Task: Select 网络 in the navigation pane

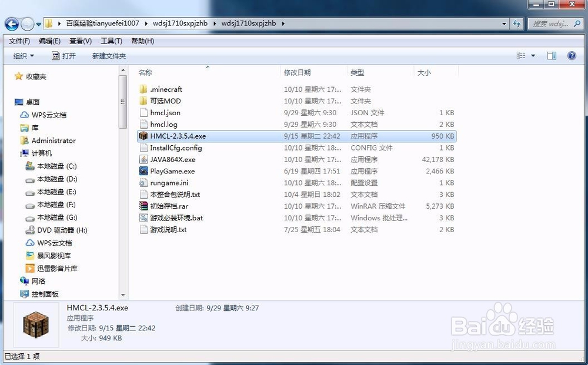Action: point(38,281)
